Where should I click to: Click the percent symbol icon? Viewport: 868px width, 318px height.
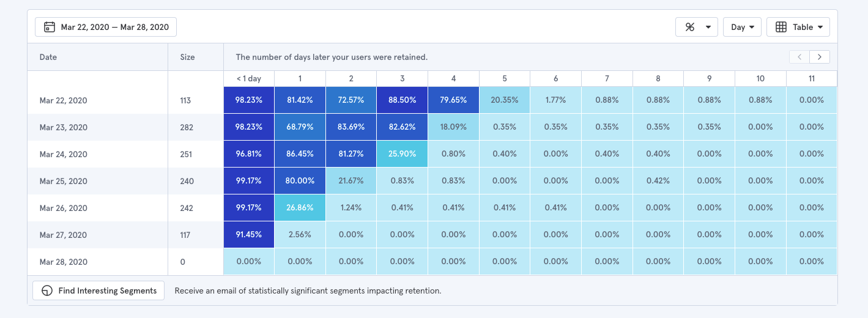[x=690, y=27]
